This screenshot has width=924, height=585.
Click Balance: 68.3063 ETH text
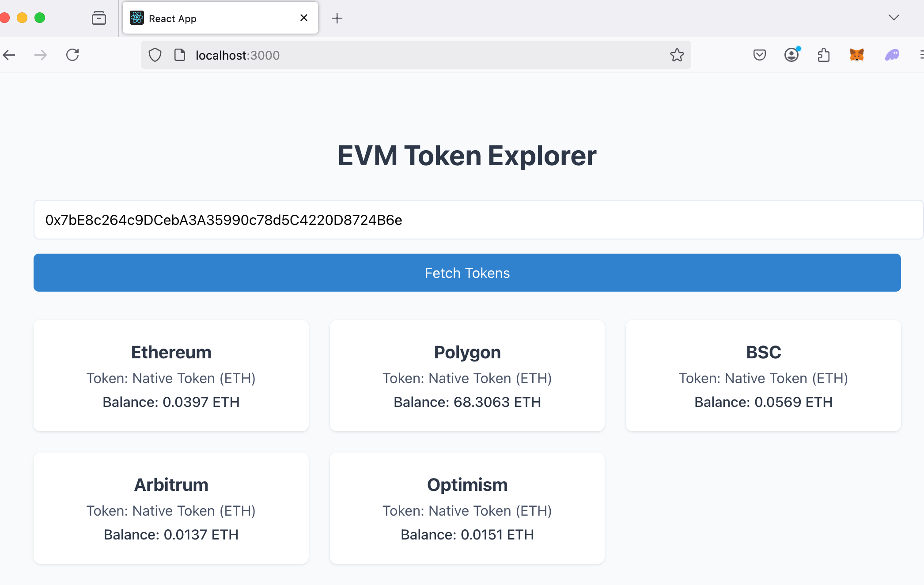coord(467,402)
